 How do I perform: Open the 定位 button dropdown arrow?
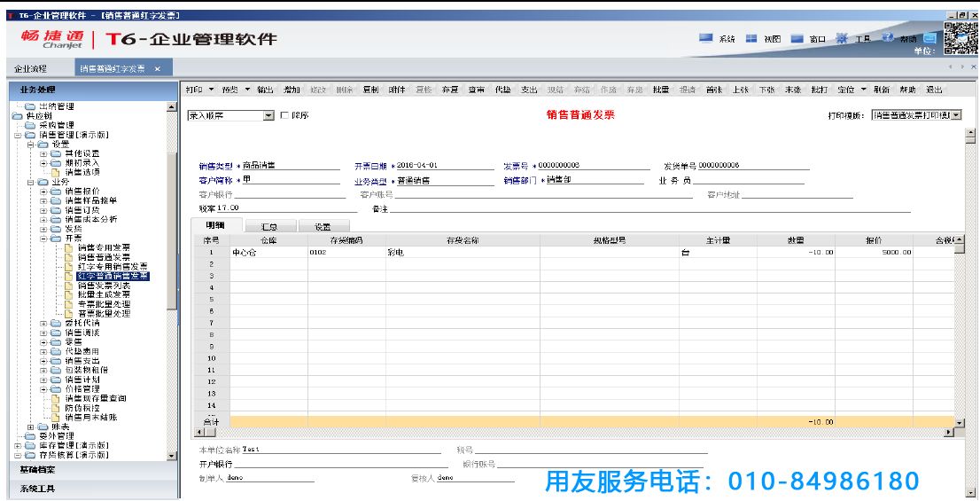[x=864, y=90]
